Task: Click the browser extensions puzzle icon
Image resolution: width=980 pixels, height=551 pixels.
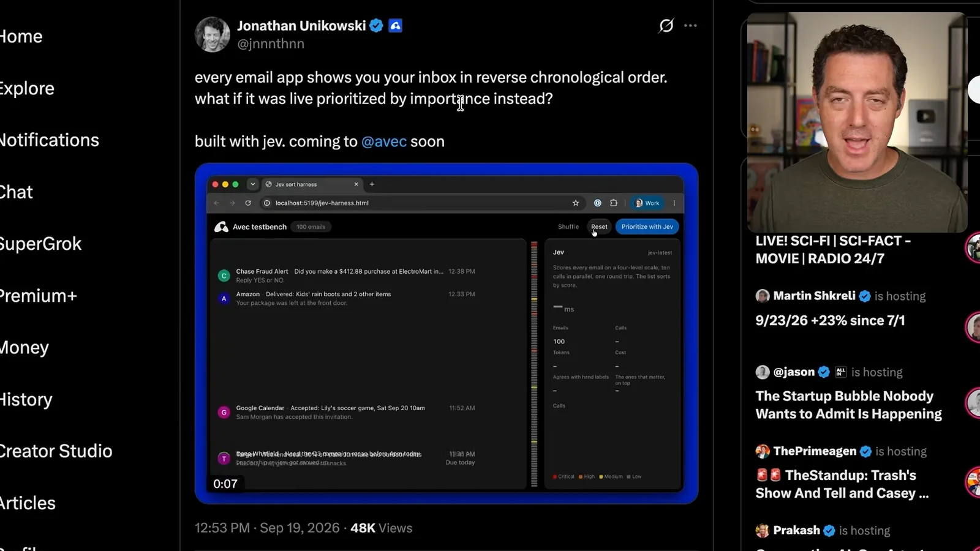Action: click(614, 203)
